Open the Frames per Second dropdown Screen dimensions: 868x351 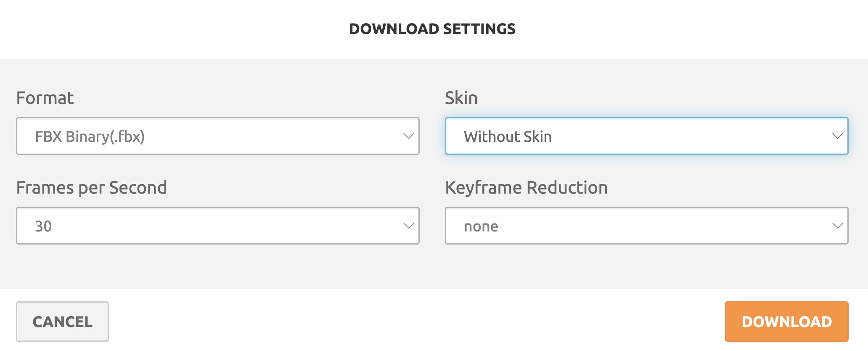[x=217, y=226]
